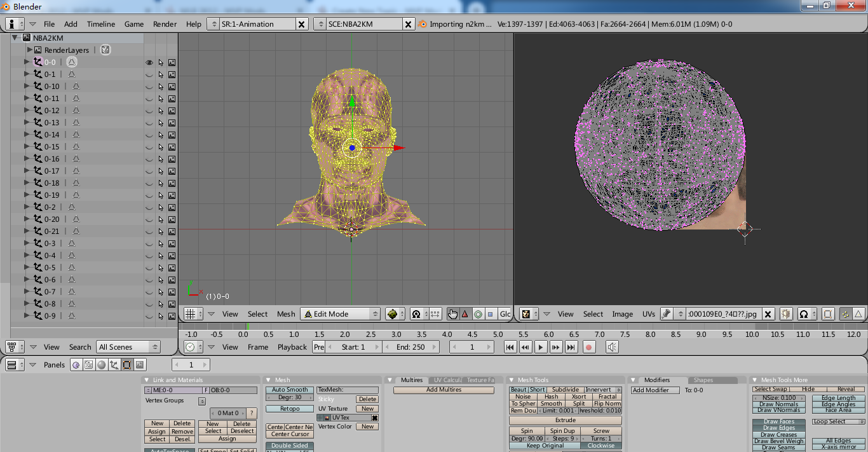868x452 pixels.
Task: Jump to the timeline end frame
Action: (x=571, y=347)
